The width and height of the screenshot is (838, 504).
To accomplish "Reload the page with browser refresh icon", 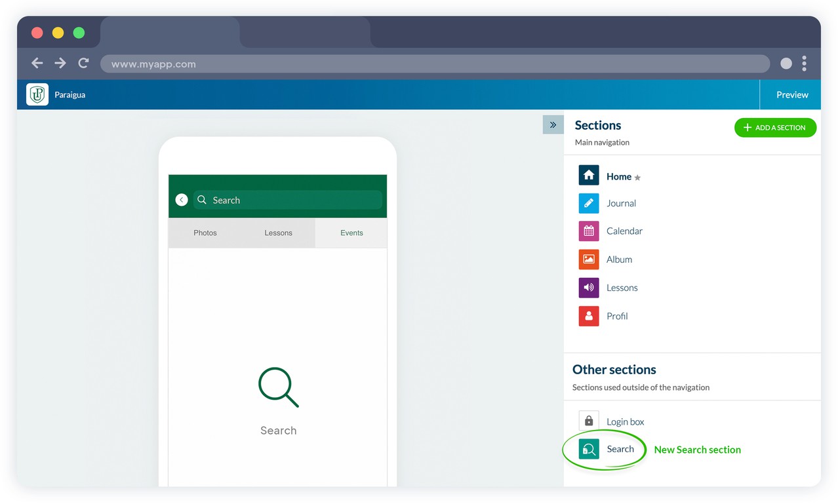I will click(83, 63).
